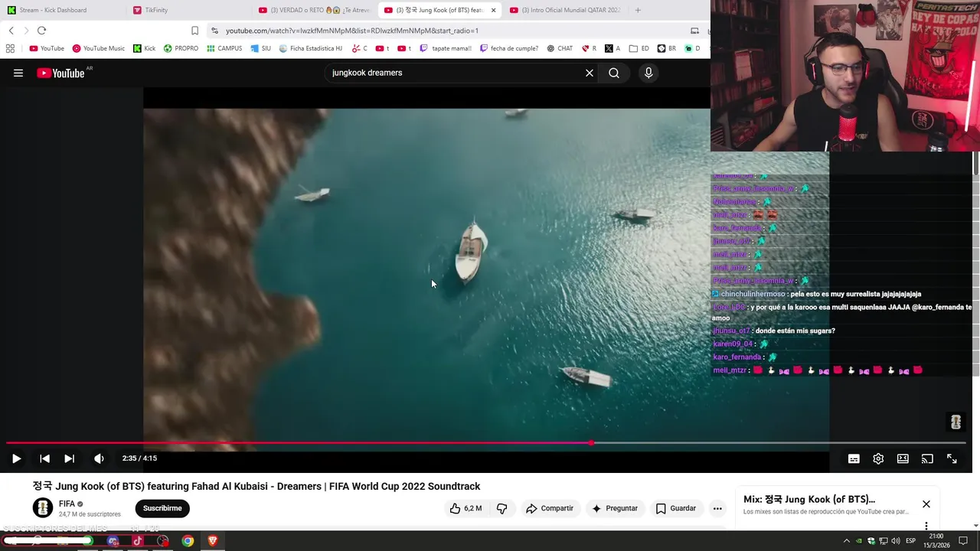
Task: Open the PROPRO bookmark
Action: click(x=181, y=48)
